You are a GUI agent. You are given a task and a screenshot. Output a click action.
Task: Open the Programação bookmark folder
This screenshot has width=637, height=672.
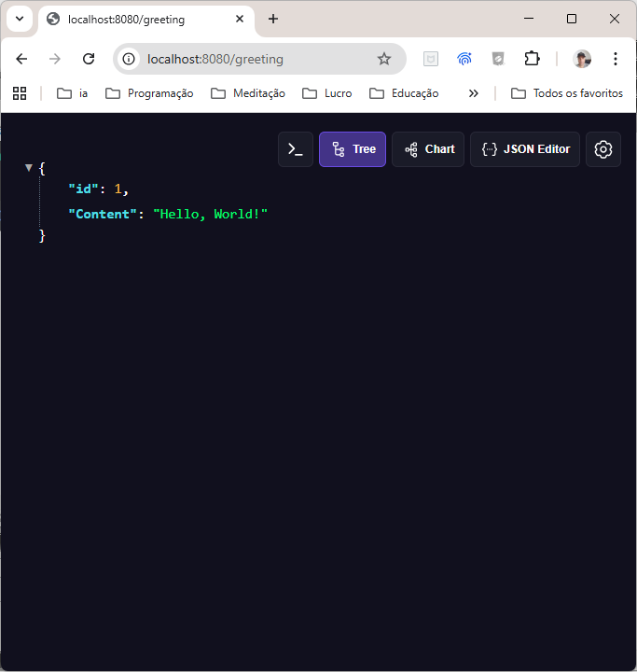click(x=149, y=93)
